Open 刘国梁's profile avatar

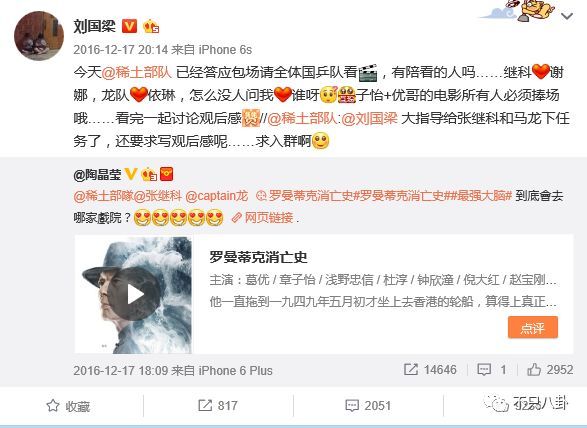(39, 36)
